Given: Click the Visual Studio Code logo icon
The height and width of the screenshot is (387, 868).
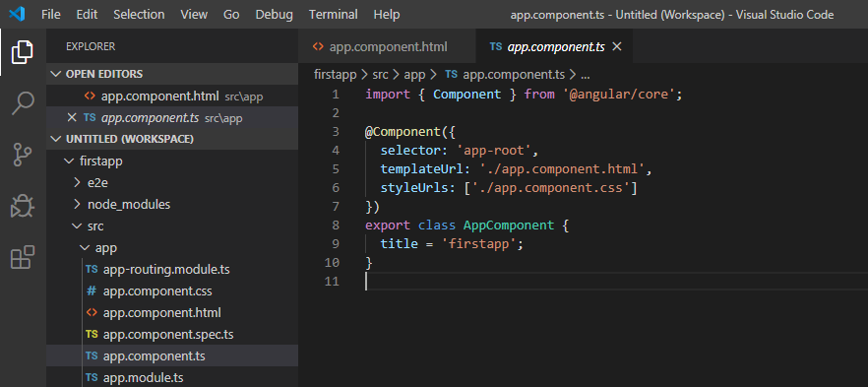Looking at the screenshot, I should [x=17, y=14].
